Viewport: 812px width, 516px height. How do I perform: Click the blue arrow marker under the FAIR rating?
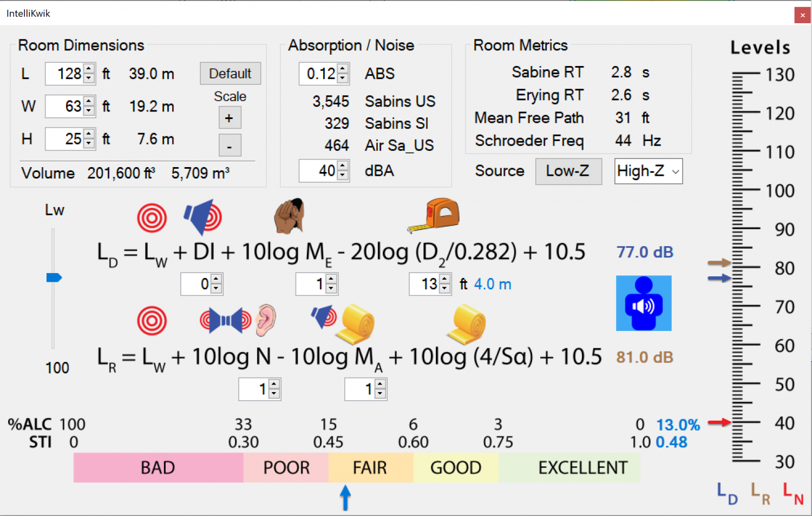tap(345, 497)
